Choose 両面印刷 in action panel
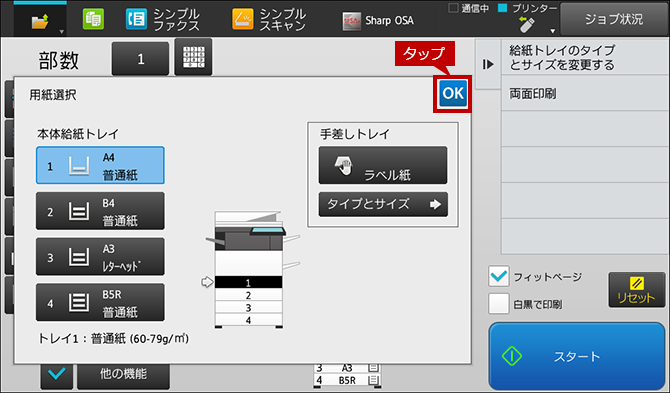This screenshot has width=670, height=393. [x=585, y=94]
